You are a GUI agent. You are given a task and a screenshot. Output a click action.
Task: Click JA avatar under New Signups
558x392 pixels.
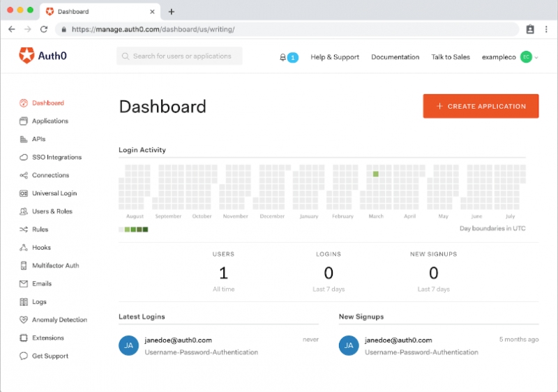pos(349,345)
